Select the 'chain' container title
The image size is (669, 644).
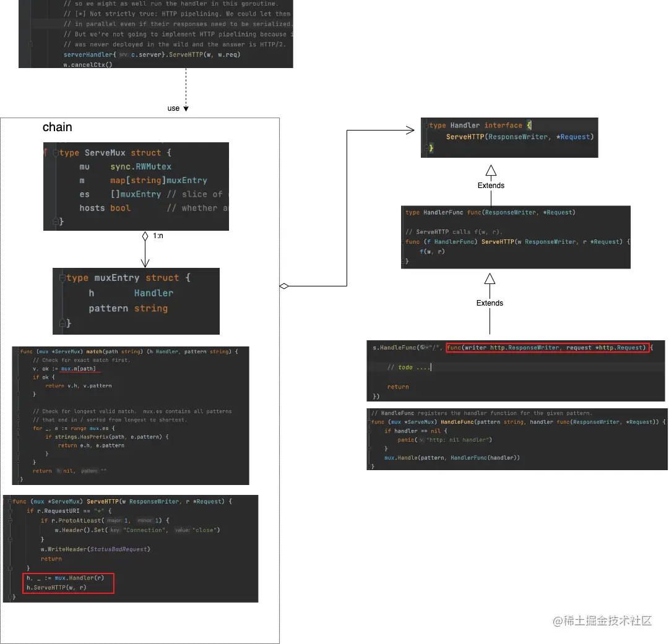click(57, 127)
